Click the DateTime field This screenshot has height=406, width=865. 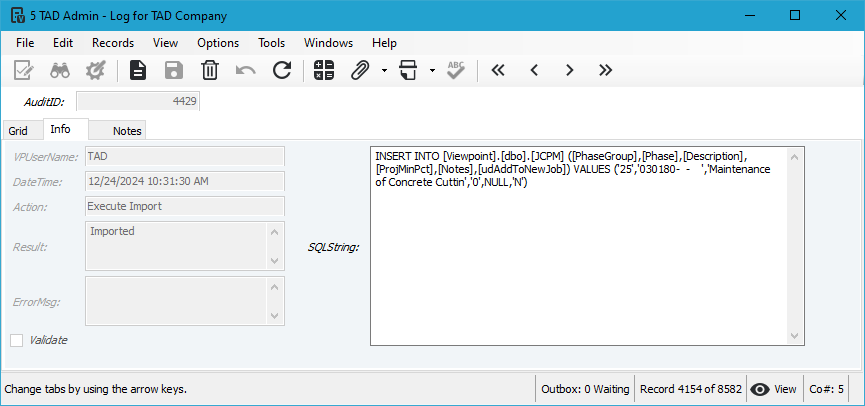(x=185, y=181)
